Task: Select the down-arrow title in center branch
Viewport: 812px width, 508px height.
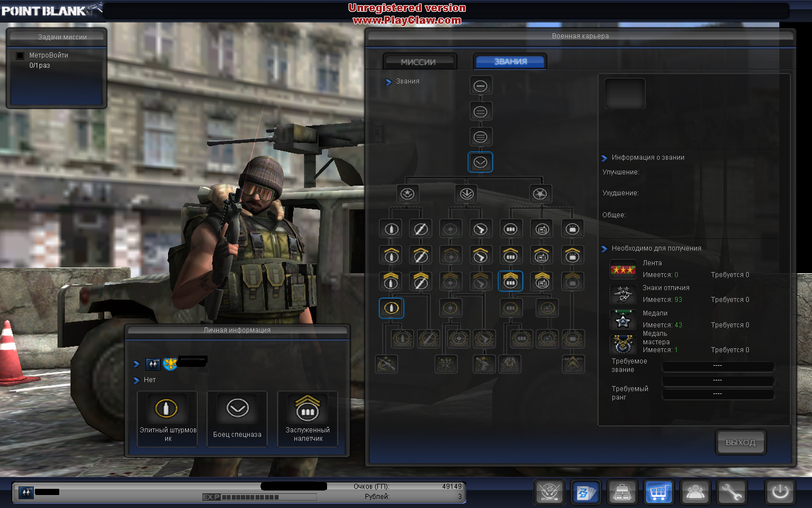Action: [466, 194]
